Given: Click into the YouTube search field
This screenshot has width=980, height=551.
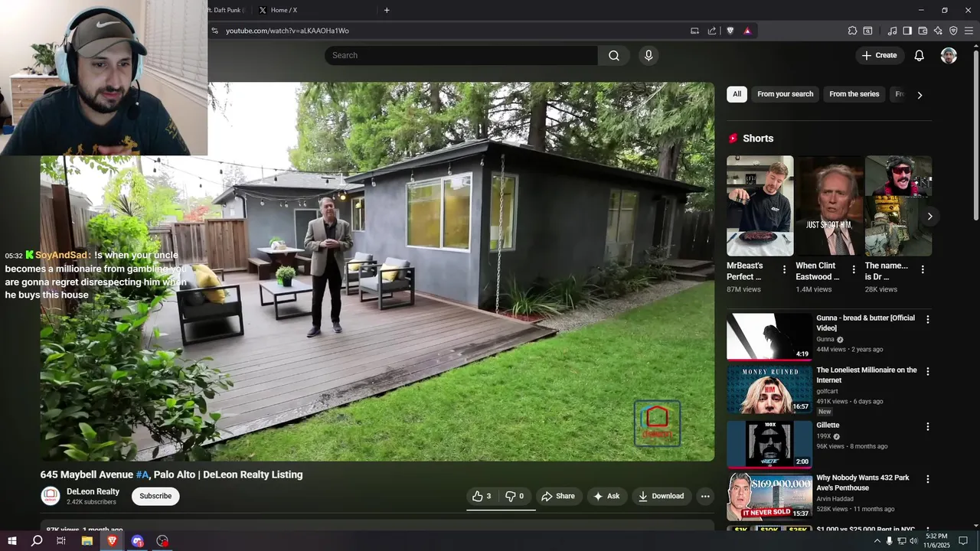Looking at the screenshot, I should [461, 55].
